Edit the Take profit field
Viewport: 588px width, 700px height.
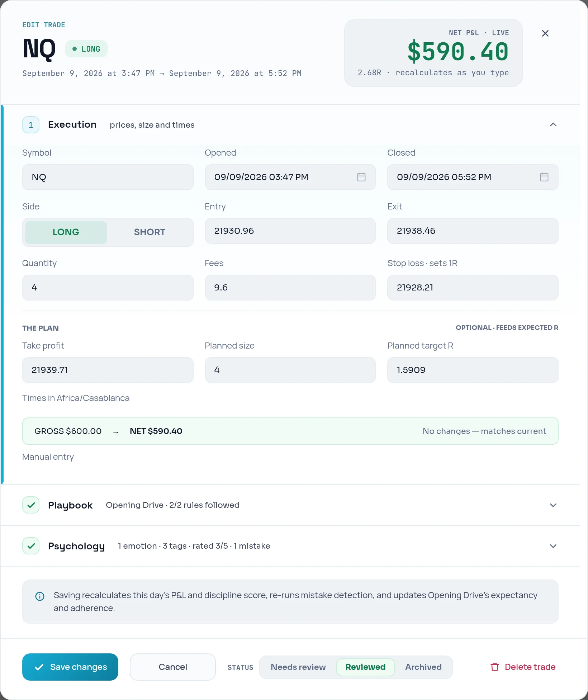pos(108,370)
